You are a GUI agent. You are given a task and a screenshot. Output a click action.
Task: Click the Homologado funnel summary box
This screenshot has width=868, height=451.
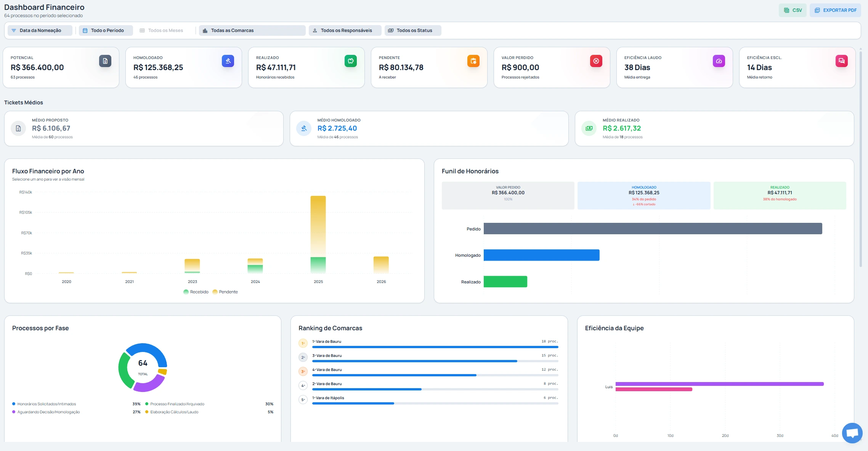[644, 195]
